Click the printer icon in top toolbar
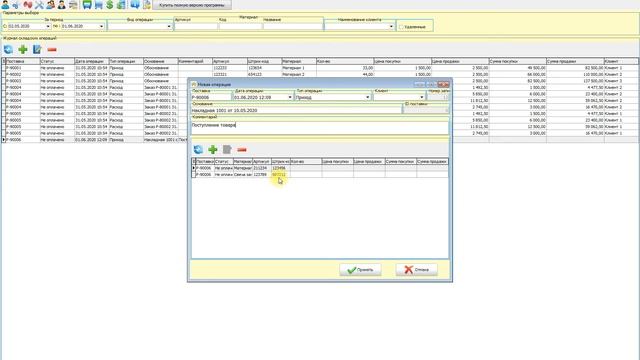Image resolution: width=640 pixels, height=360 pixels. coord(73,5)
